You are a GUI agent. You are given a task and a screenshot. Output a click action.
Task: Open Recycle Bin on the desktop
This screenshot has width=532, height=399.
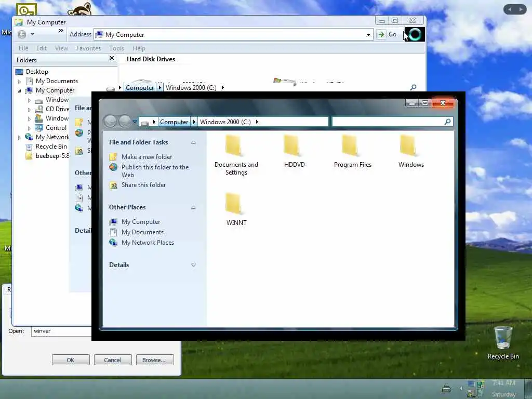click(x=503, y=343)
